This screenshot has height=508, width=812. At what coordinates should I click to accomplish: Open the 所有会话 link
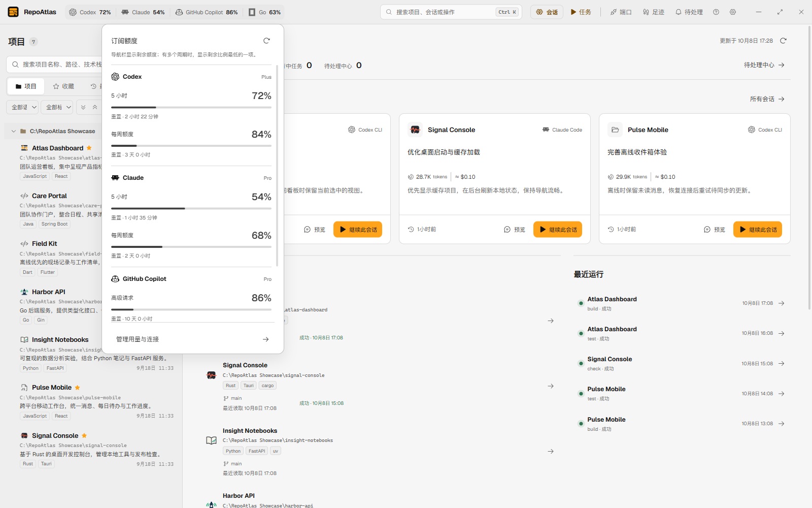click(x=767, y=99)
